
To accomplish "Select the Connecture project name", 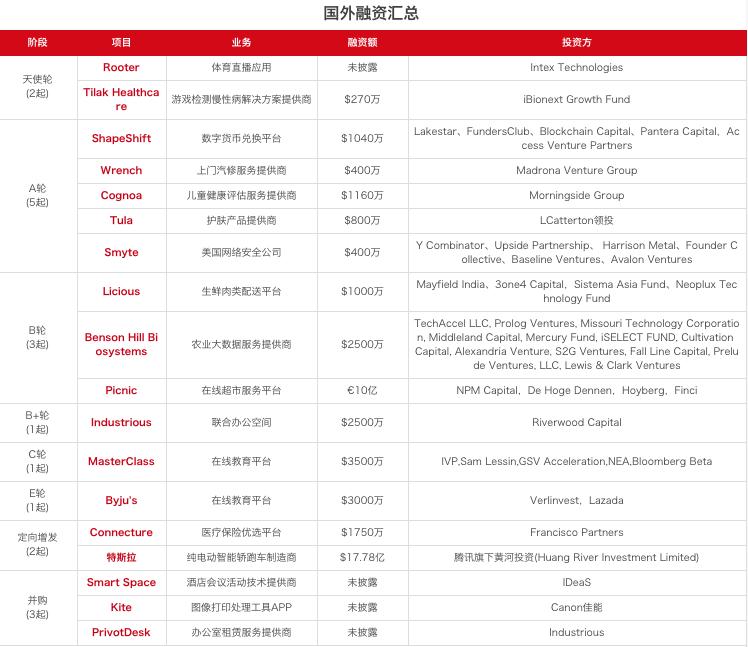I will point(121,532).
